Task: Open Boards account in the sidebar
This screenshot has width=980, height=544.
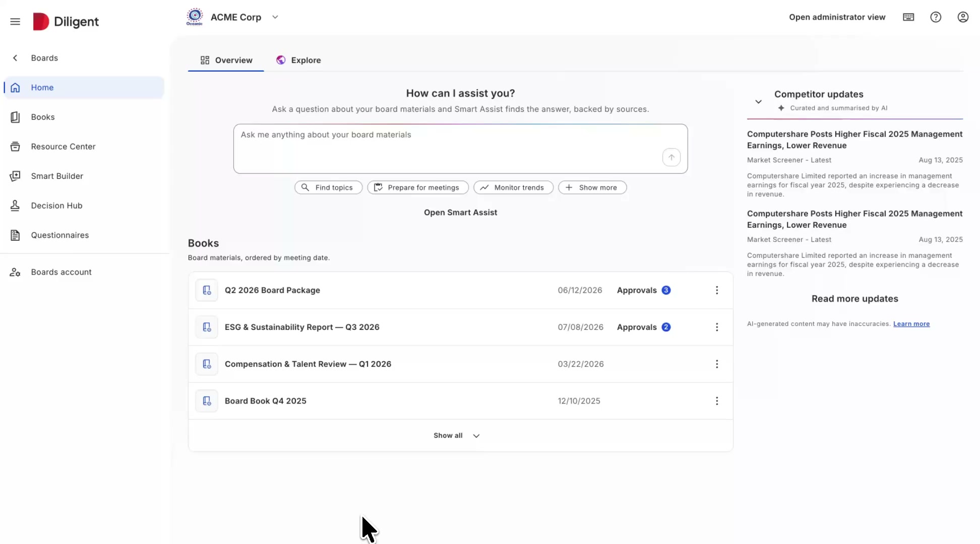Action: click(x=84, y=272)
